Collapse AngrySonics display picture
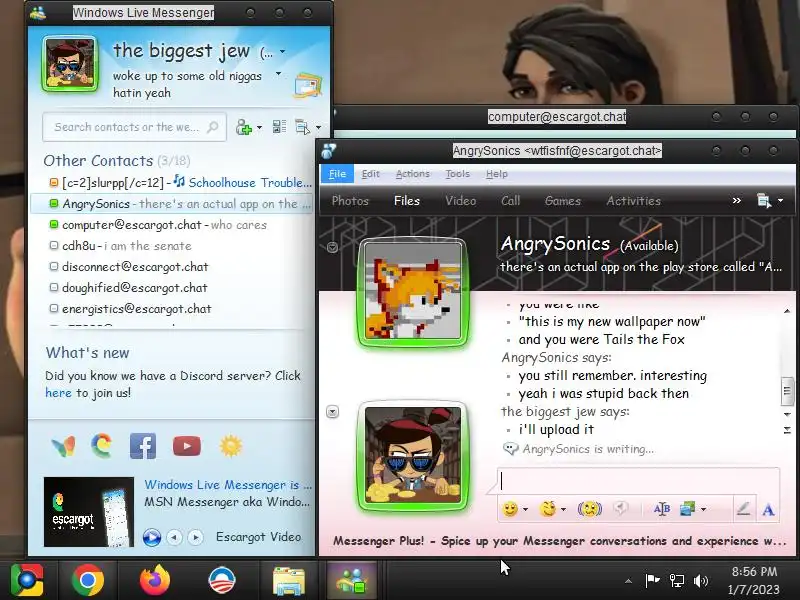The image size is (800, 600). tap(332, 247)
